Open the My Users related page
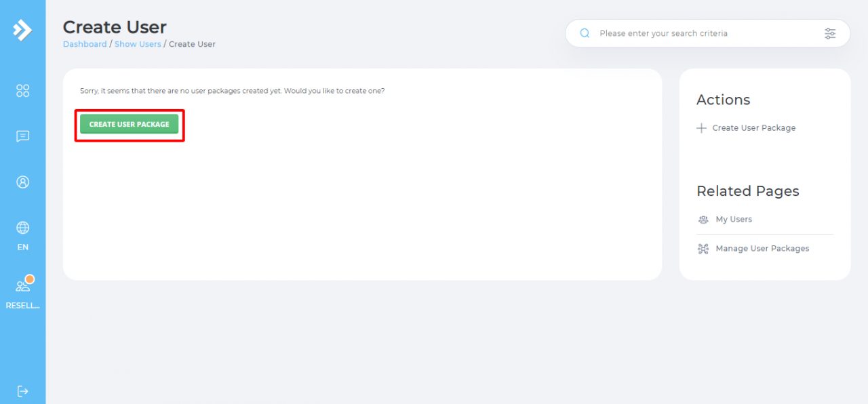This screenshot has height=404, width=868. tap(734, 220)
